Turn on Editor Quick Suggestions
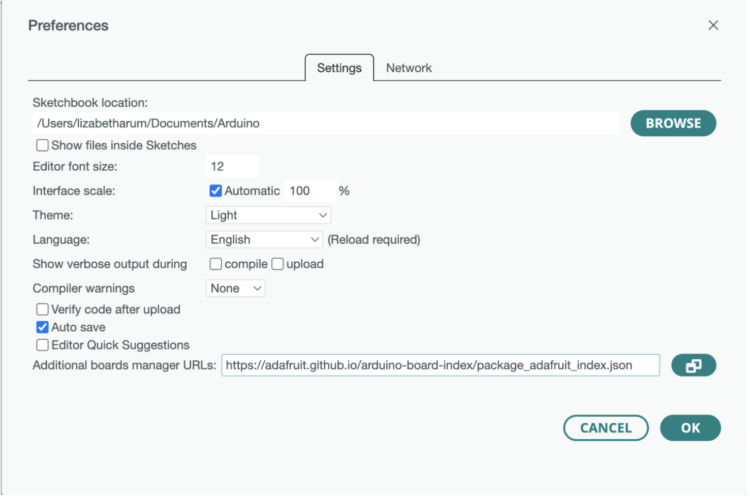This screenshot has width=750, height=496. coord(43,345)
